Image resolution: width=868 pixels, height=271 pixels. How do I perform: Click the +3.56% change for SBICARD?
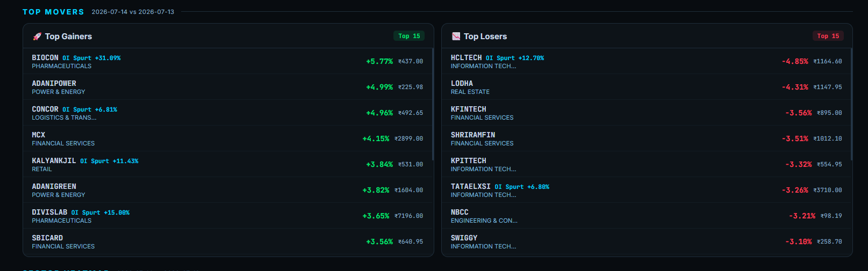coord(379,242)
